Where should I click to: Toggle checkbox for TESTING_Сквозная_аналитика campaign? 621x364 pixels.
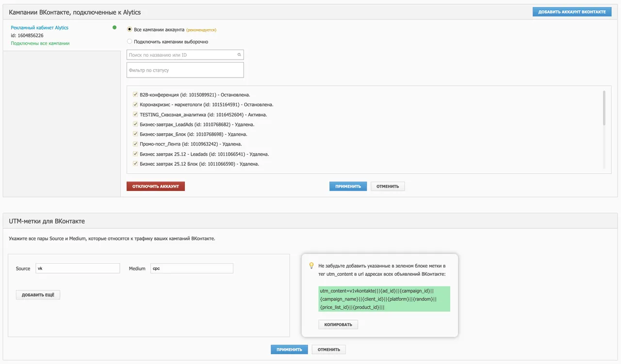pyautogui.click(x=135, y=115)
